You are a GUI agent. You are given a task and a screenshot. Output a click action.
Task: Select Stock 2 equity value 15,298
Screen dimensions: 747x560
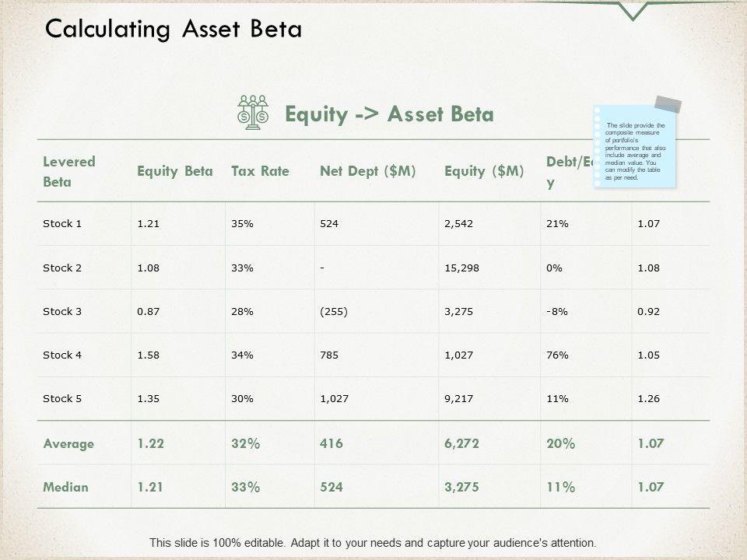tap(464, 268)
